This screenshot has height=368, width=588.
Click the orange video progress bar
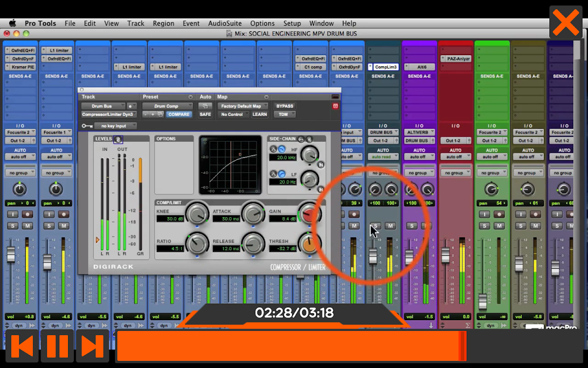click(x=291, y=346)
